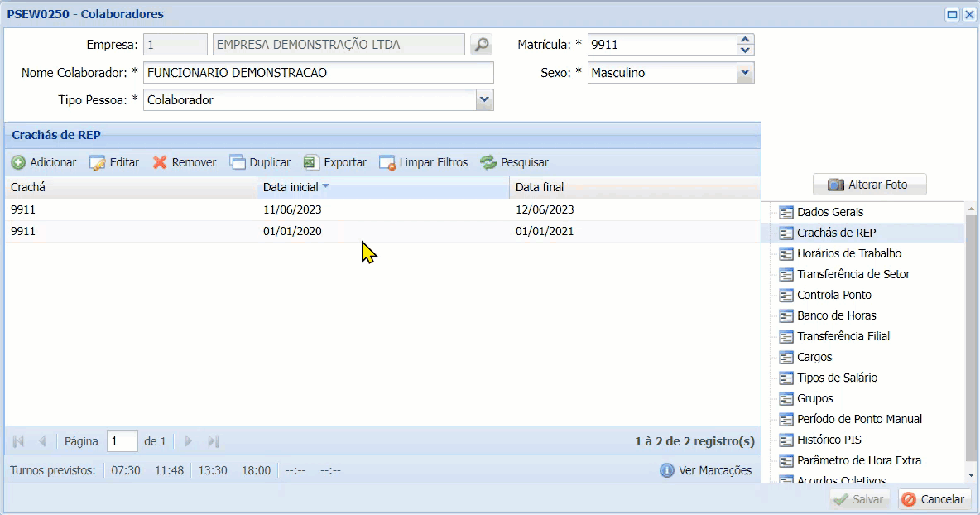Click the Página number input field
This screenshot has width=980, height=515.
[x=122, y=441]
